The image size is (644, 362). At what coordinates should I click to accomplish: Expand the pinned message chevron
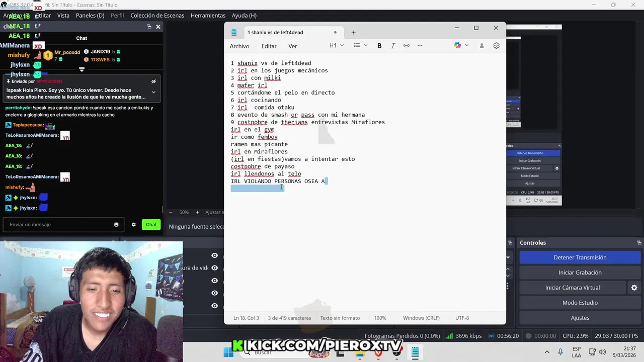click(x=153, y=93)
